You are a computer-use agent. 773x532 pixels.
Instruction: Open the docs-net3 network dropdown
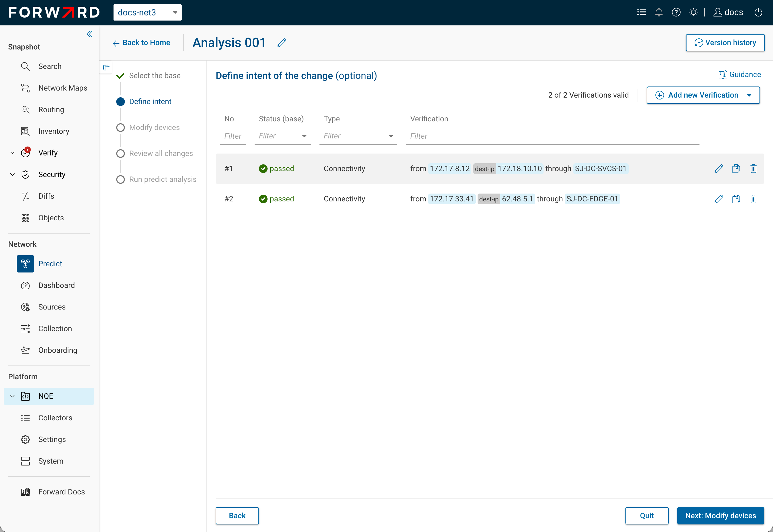pyautogui.click(x=147, y=12)
